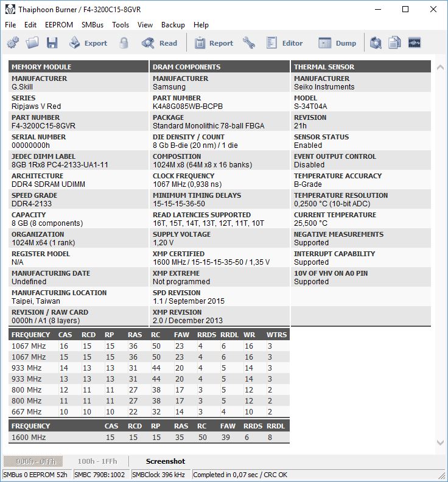Viewport: 448px width, 482px height.
Task: Click the scroll down arrow
Action: (x=440, y=442)
